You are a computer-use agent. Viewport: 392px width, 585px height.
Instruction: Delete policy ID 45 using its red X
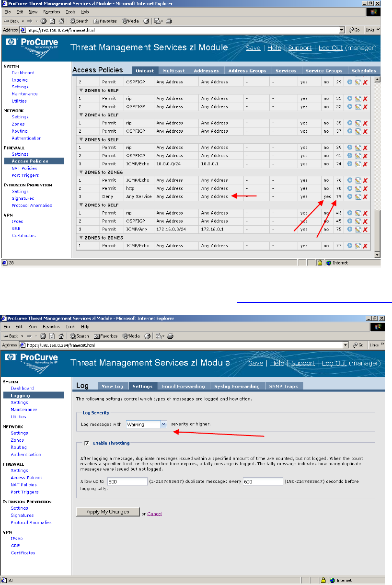click(x=365, y=221)
